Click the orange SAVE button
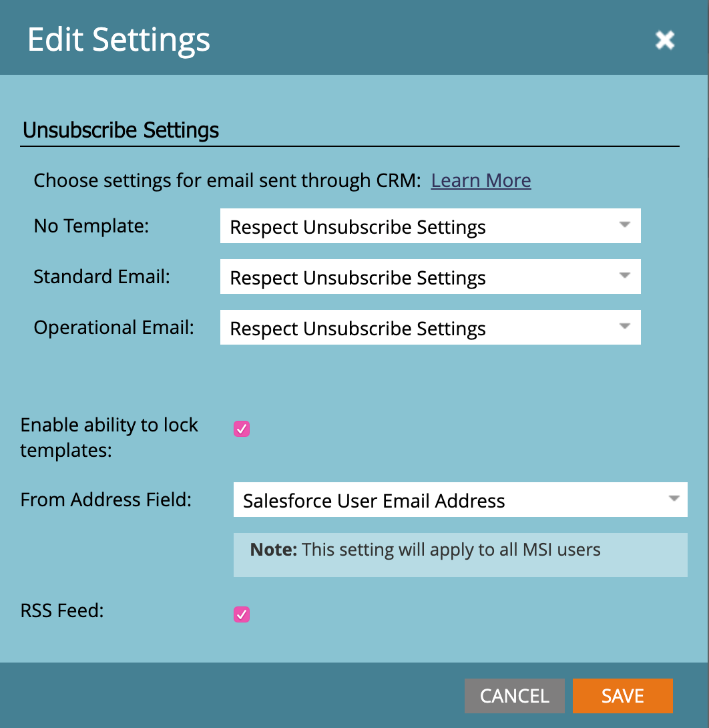 point(623,696)
